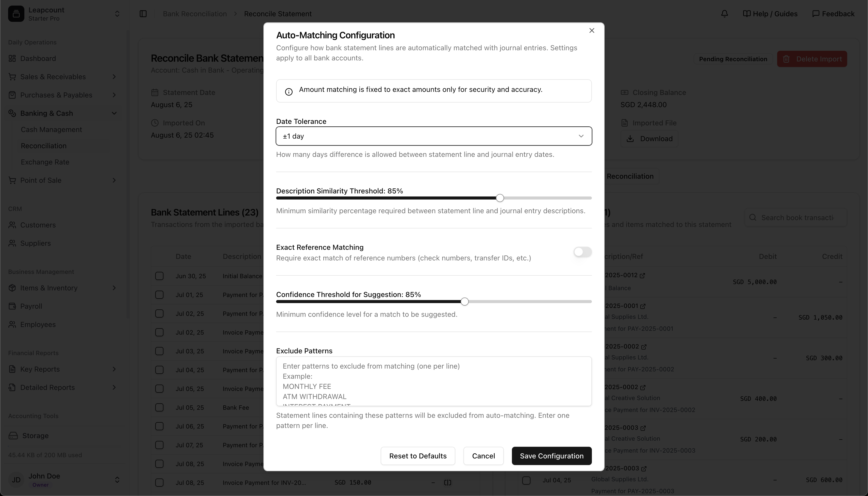Check the Bank Fee row checkbox
868x496 pixels.
tap(159, 407)
